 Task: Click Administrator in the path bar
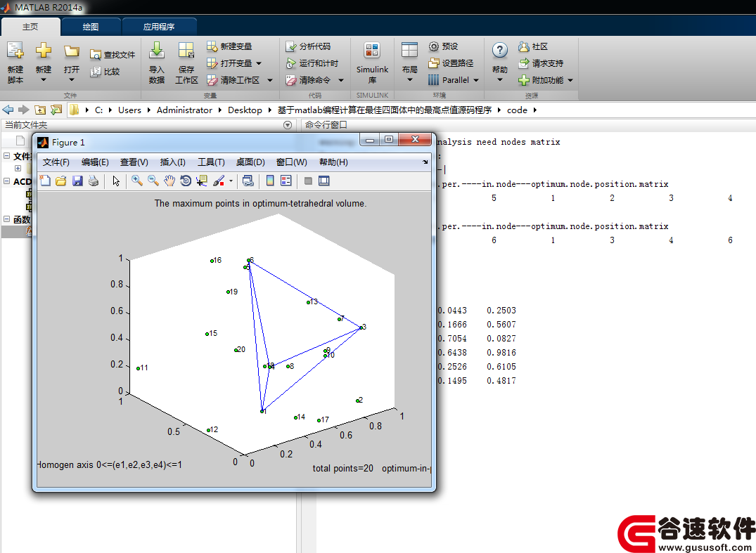pos(185,110)
